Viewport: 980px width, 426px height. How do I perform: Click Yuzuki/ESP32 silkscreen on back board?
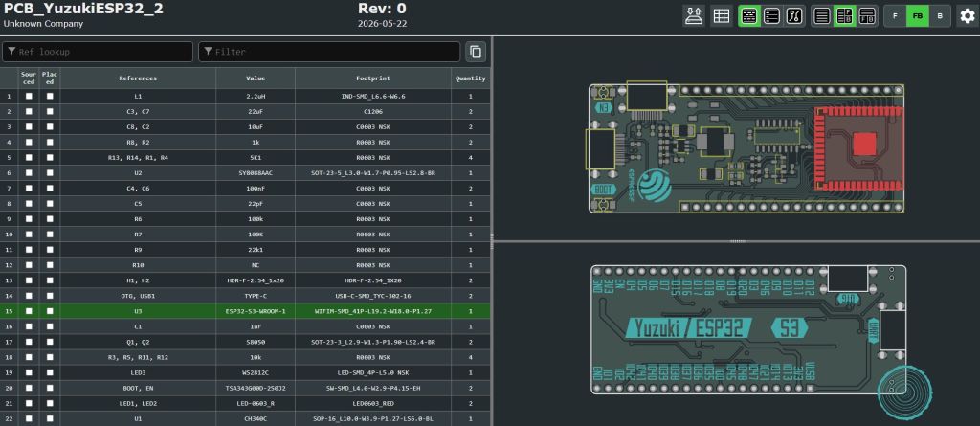point(688,327)
